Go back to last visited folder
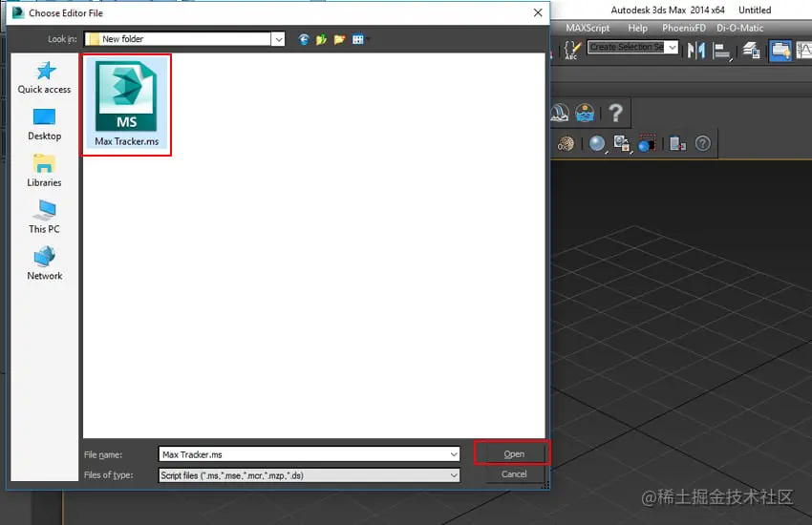This screenshot has height=525, width=812. click(304, 39)
